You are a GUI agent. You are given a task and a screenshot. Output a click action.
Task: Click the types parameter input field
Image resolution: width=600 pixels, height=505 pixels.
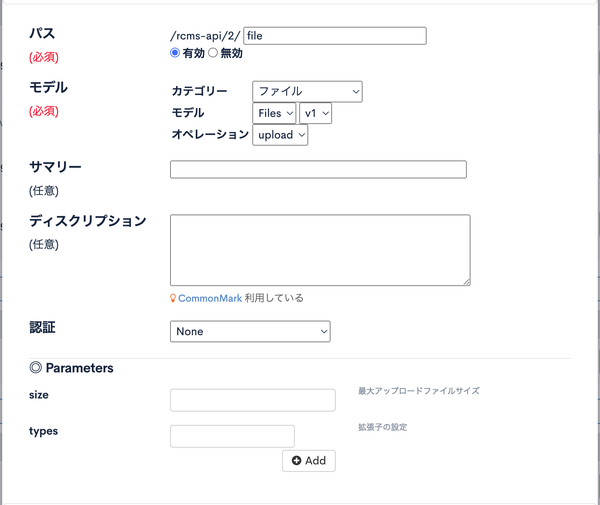point(232,436)
